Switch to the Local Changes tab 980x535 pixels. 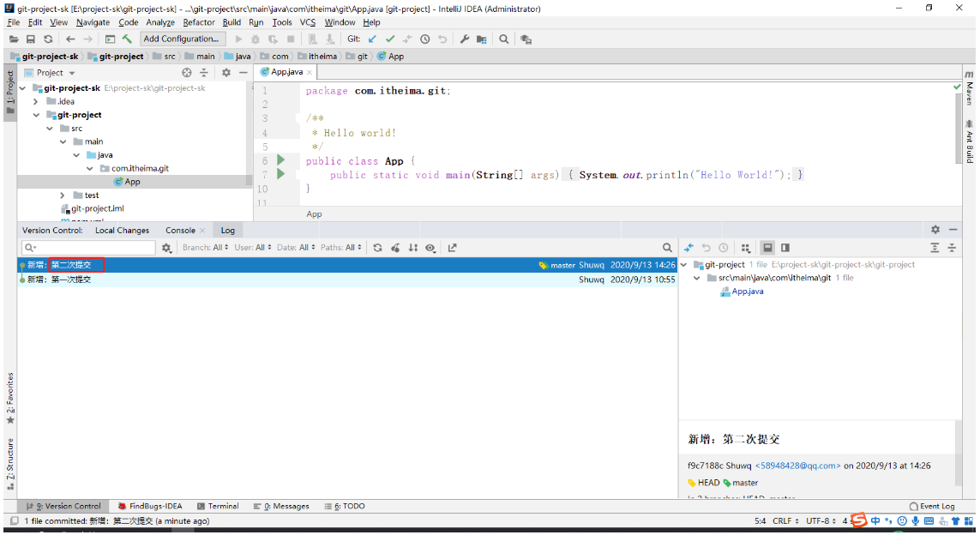122,230
